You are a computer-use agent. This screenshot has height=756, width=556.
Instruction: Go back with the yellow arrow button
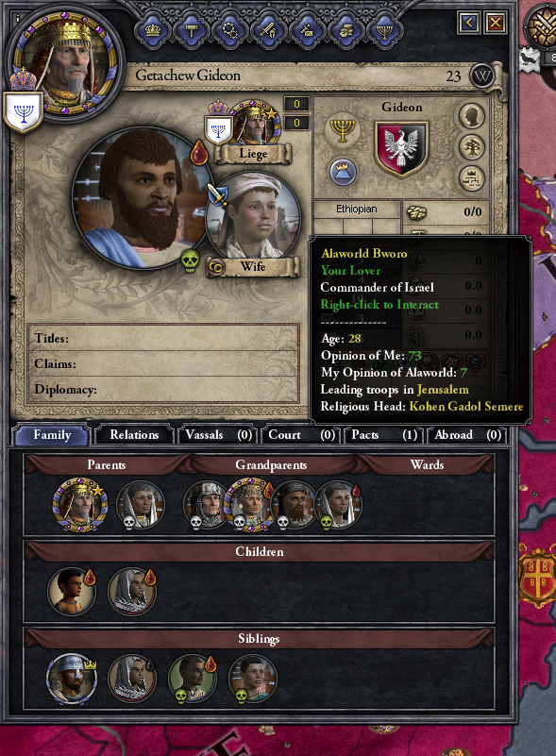469,22
